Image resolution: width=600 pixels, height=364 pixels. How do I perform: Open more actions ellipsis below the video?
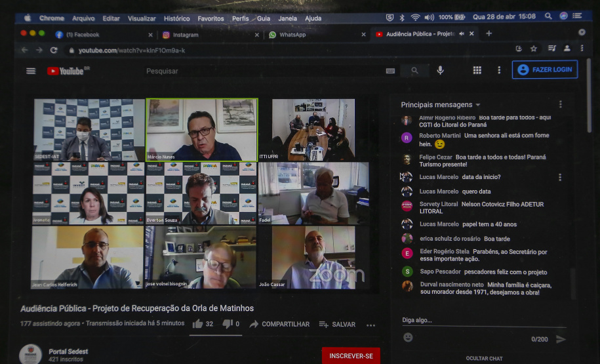[x=370, y=325]
